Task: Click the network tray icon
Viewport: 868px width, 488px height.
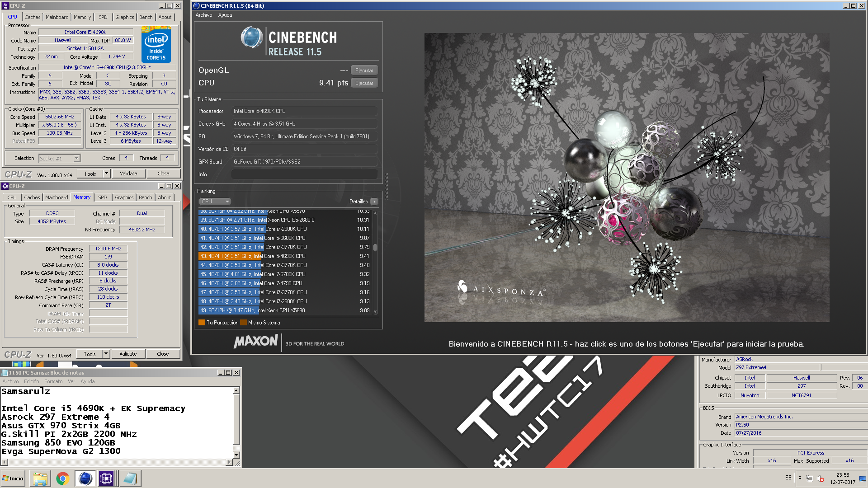Action: (810, 479)
